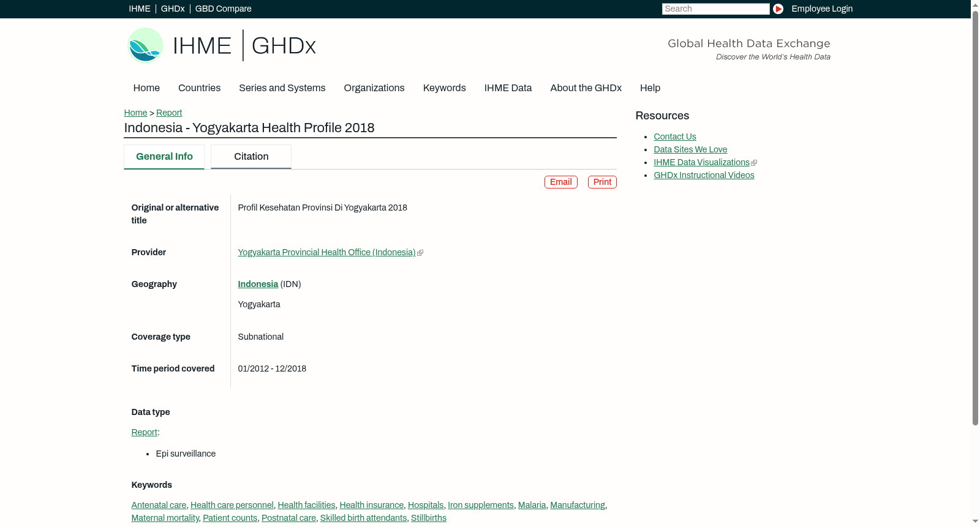Open Skilled birth attendants keyword
Viewport: 980px width, 527px height.
(363, 518)
